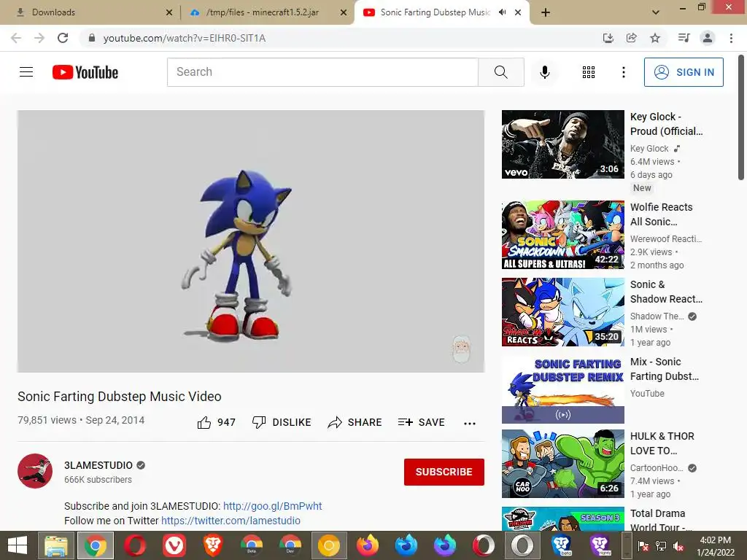Share this page from address bar
Image resolution: width=747 pixels, height=560 pixels.
631,38
